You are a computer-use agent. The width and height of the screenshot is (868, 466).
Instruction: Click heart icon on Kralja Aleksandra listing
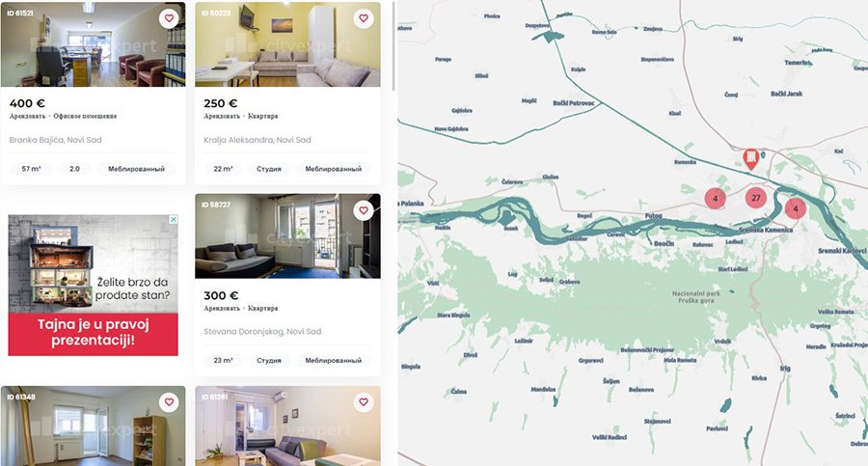point(364,18)
